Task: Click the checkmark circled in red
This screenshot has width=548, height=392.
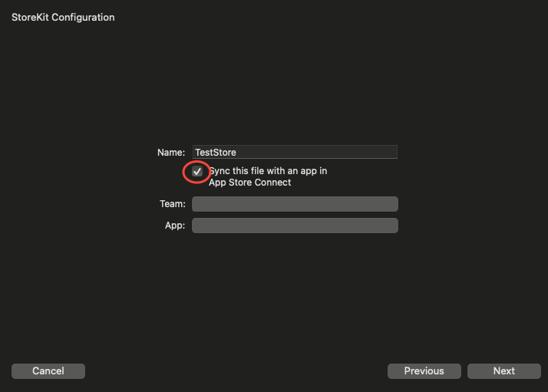Action: pyautogui.click(x=197, y=172)
